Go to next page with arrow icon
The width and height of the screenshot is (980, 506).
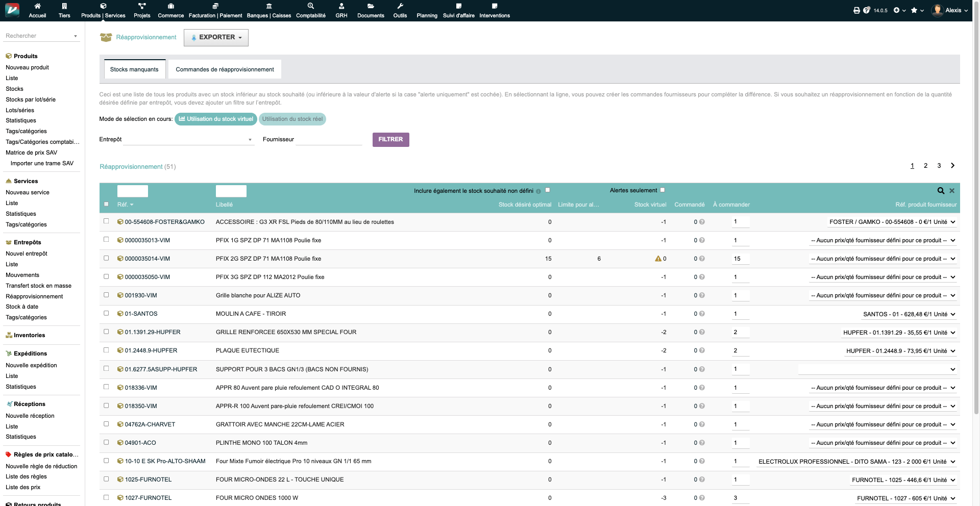coord(952,166)
